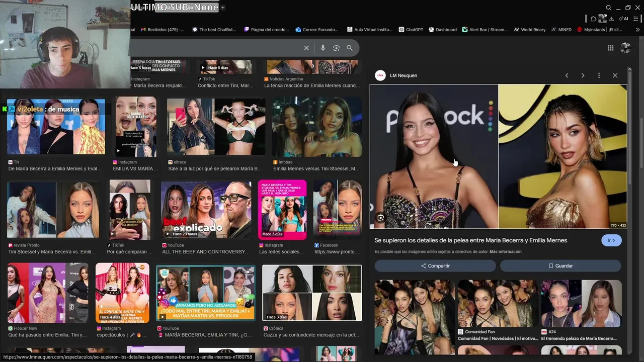Screen dimensions: 644x362
Task: Open the TN result thumbnail
Action: pos(56,127)
